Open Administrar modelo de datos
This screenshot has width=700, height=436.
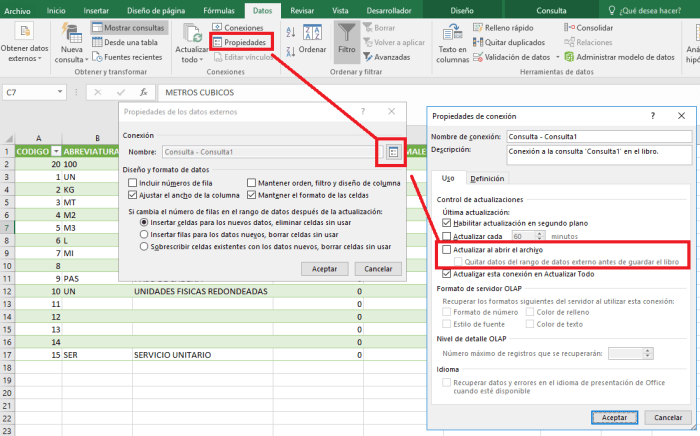620,57
